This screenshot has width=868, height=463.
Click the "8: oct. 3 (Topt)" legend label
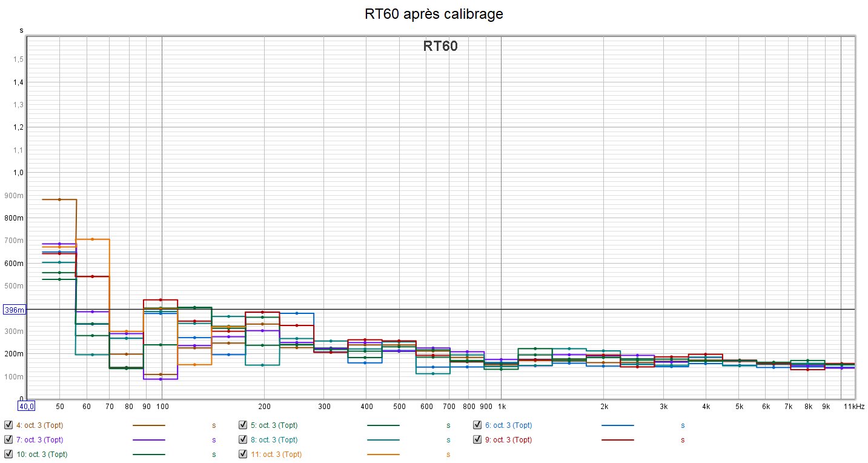pos(276,440)
